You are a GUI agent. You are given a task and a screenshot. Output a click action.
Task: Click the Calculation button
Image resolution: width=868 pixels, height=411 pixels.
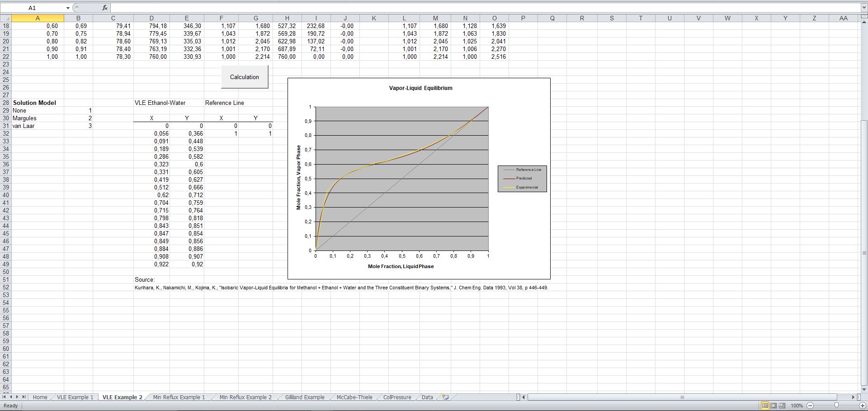click(x=245, y=77)
